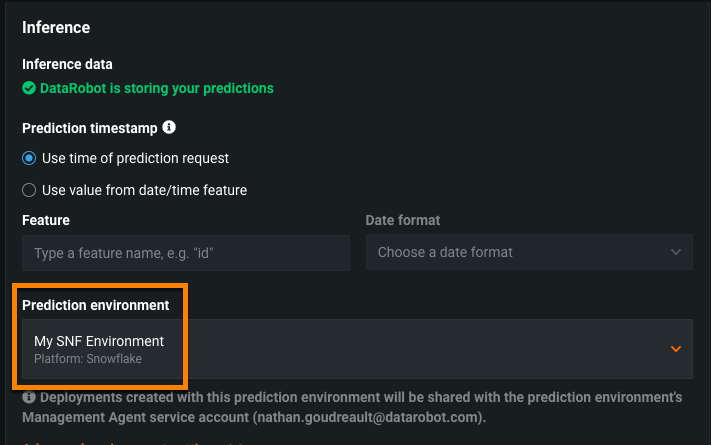This screenshot has width=711, height=445.
Task: Click the Inference section heading
Action: click(56, 28)
